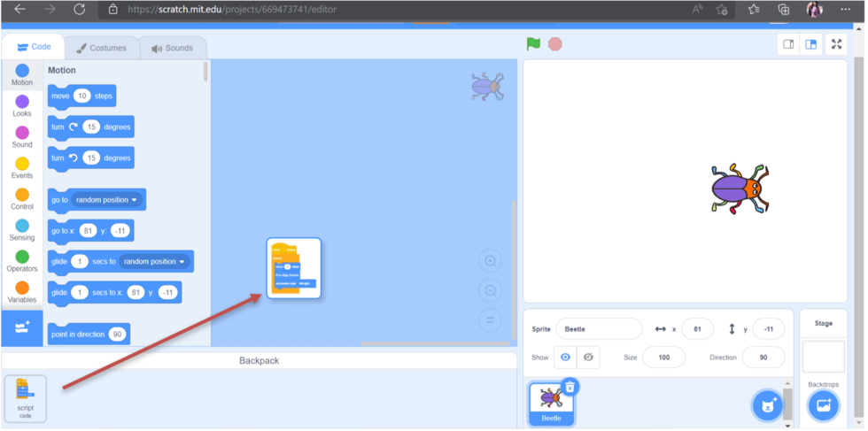Open the Code tab

point(34,47)
